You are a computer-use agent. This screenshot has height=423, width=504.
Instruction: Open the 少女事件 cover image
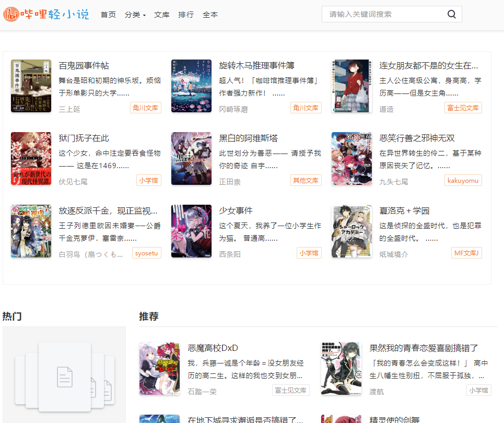pyautogui.click(x=191, y=231)
